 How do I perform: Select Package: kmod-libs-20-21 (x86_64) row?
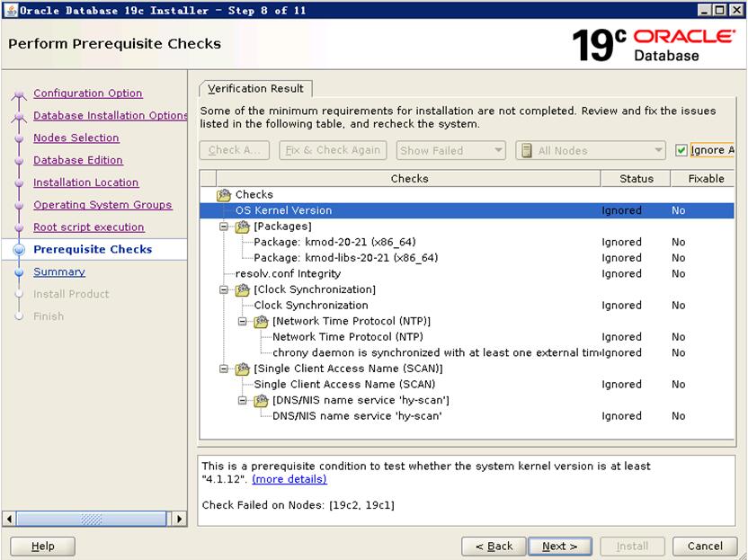pyautogui.click(x=467, y=258)
